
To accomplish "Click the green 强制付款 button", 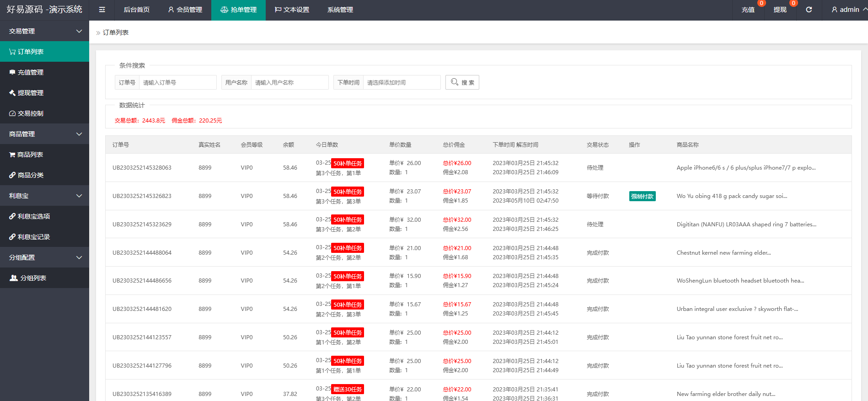I will (x=642, y=196).
